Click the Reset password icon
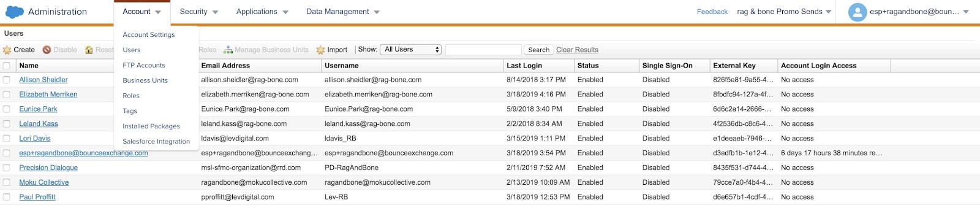980x224 pixels. pyautogui.click(x=89, y=50)
